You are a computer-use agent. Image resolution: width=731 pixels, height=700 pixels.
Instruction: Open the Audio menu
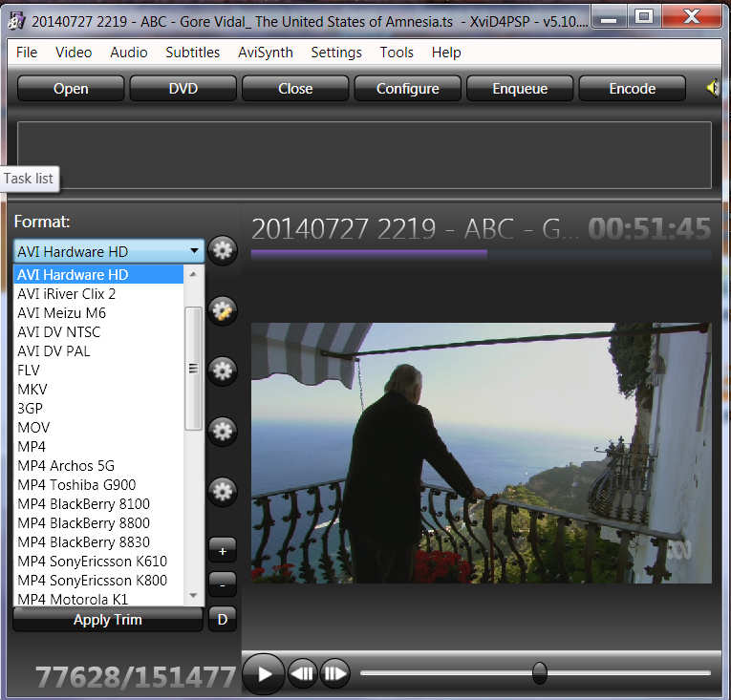(x=129, y=53)
